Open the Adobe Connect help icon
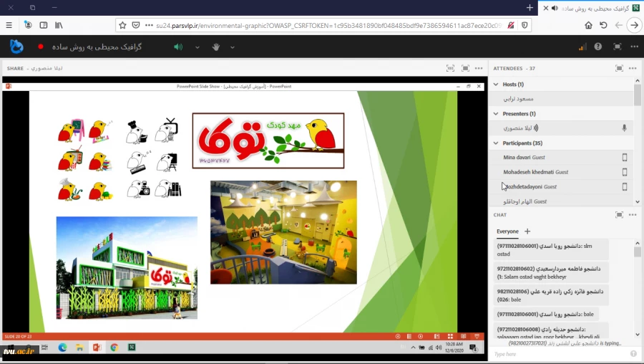 pyautogui.click(x=598, y=47)
